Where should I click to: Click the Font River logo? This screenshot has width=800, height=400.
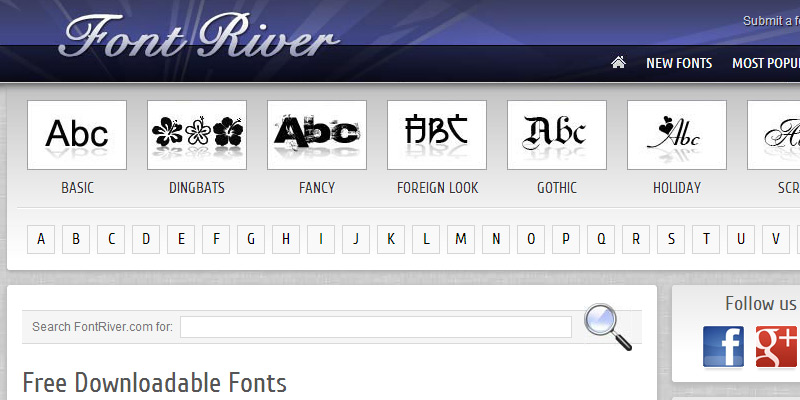[198, 36]
